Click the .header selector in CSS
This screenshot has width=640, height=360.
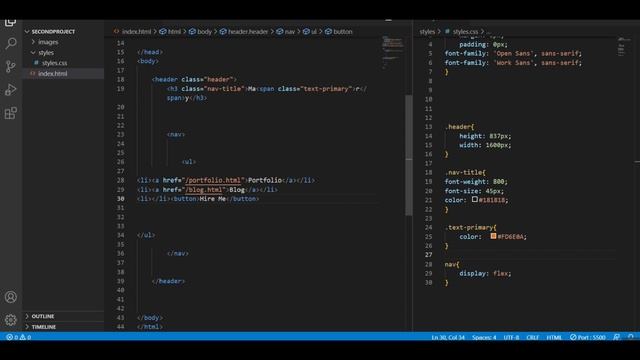[x=458, y=127]
